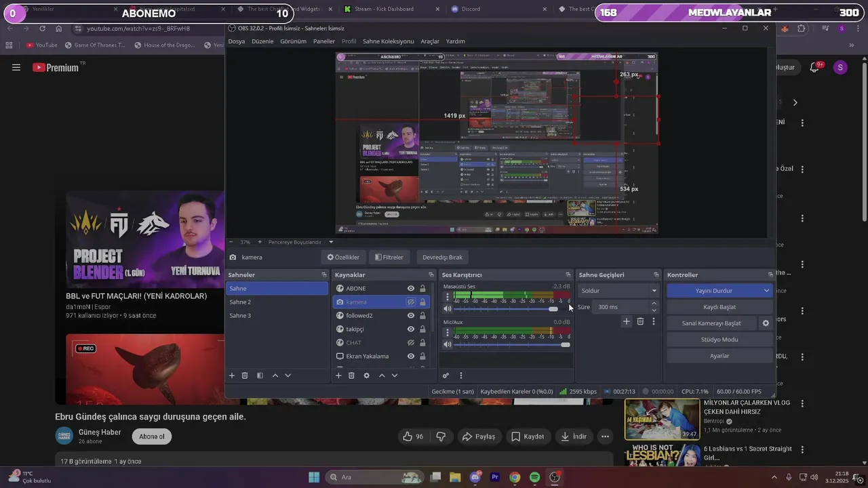Viewport: 868px width, 488px height.
Task: Open Filtreler for kamera source
Action: [389, 258]
